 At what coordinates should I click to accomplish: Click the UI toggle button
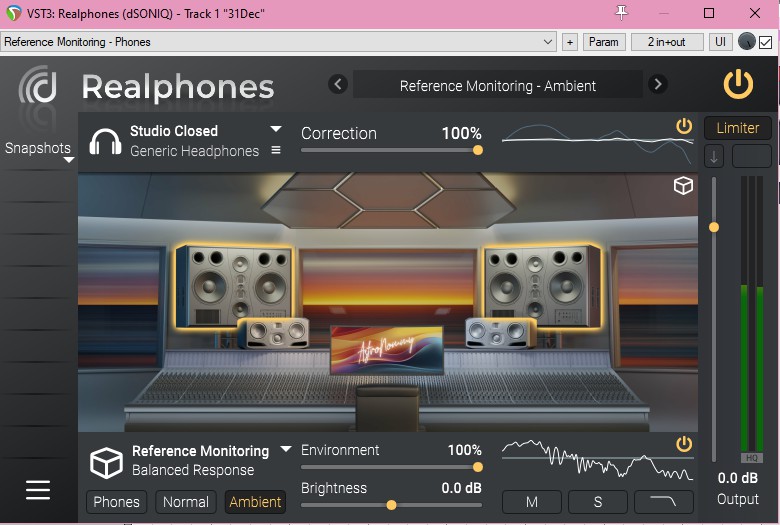pos(720,42)
